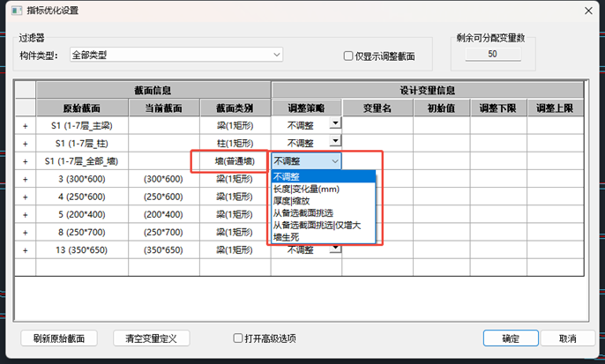Select 长度|变化量(mm) from the list
Viewport: 605px width, 364px height.
point(307,189)
